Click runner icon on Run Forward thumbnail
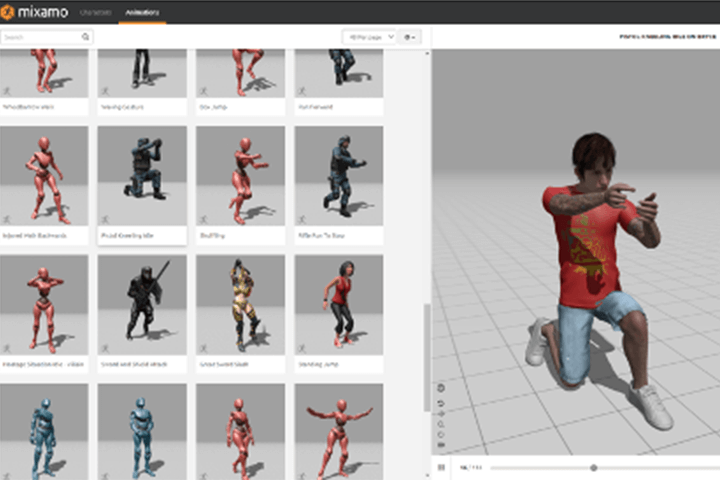 coord(302,91)
